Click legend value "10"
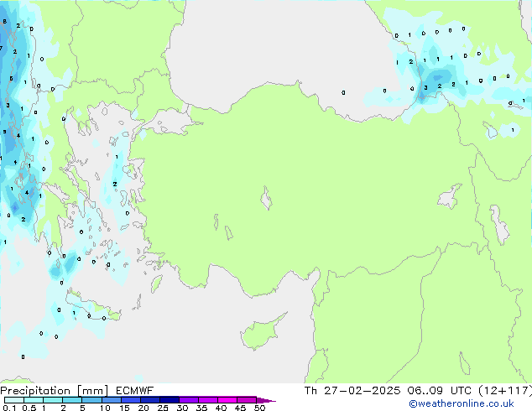The width and height of the screenshot is (532, 411). point(105,408)
